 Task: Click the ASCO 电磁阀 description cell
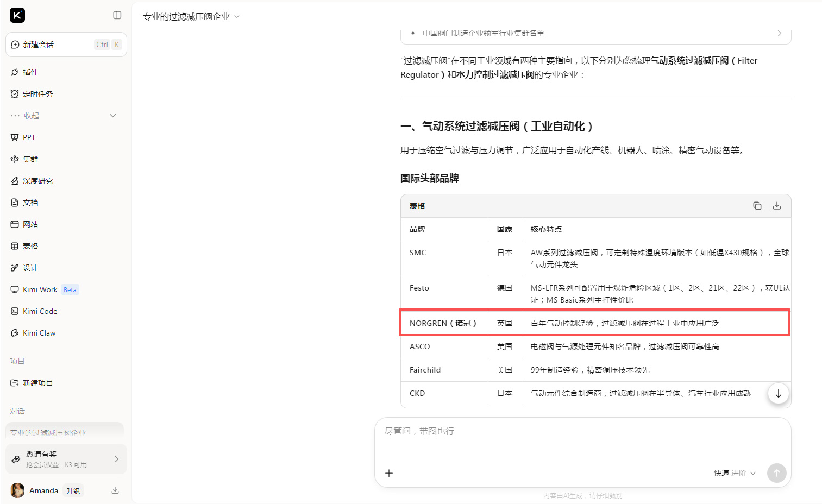click(x=656, y=346)
